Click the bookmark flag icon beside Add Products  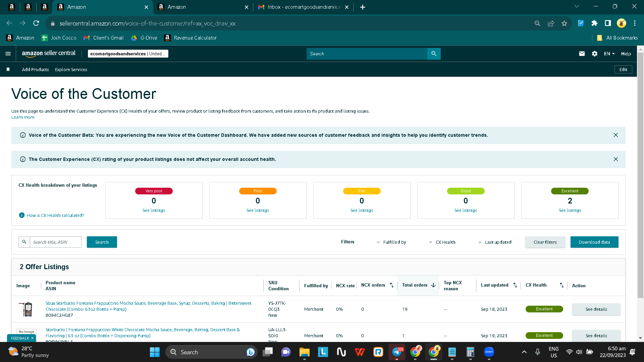coord(8,69)
